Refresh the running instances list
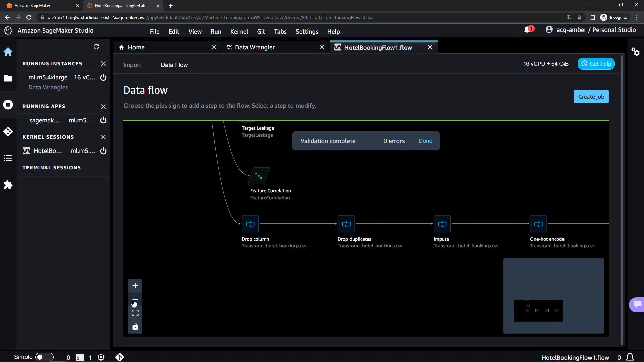 point(96,47)
